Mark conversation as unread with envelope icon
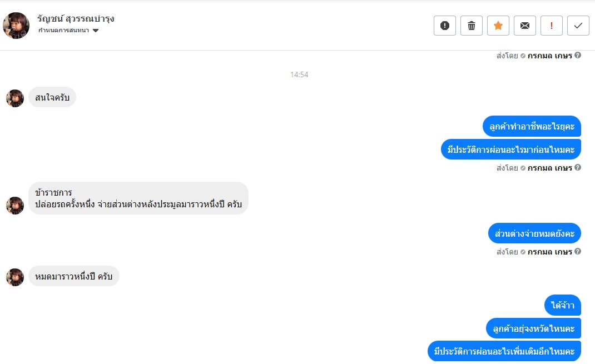 click(525, 26)
